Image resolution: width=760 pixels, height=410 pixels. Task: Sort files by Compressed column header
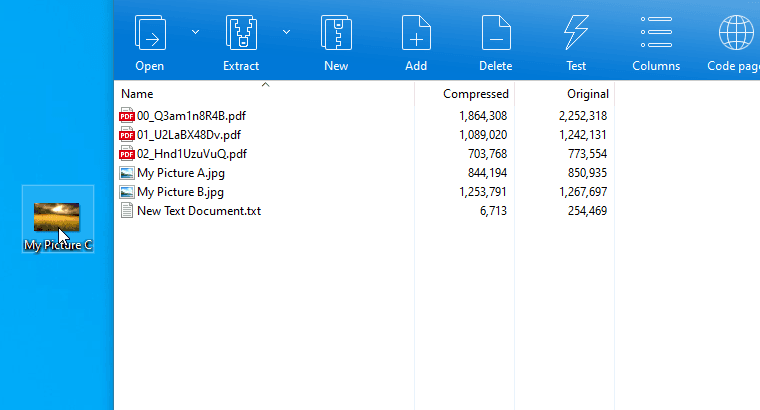pos(475,94)
